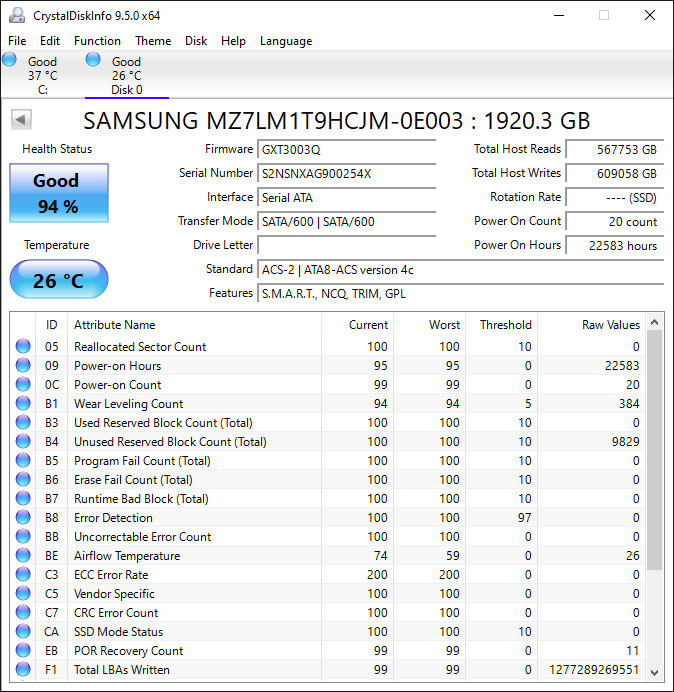Screen dimensions: 674x692
Task: Click the Features field listing S.M.A.R.T., NCQ
Action: (x=461, y=293)
